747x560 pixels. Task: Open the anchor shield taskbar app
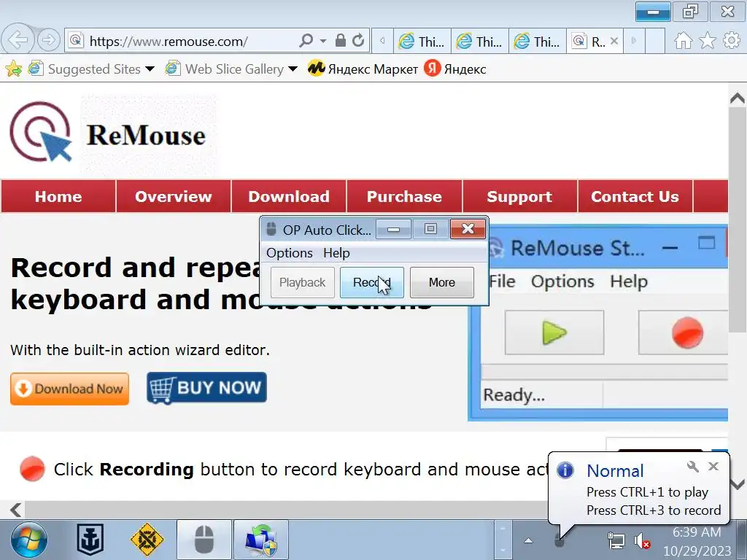pos(90,540)
